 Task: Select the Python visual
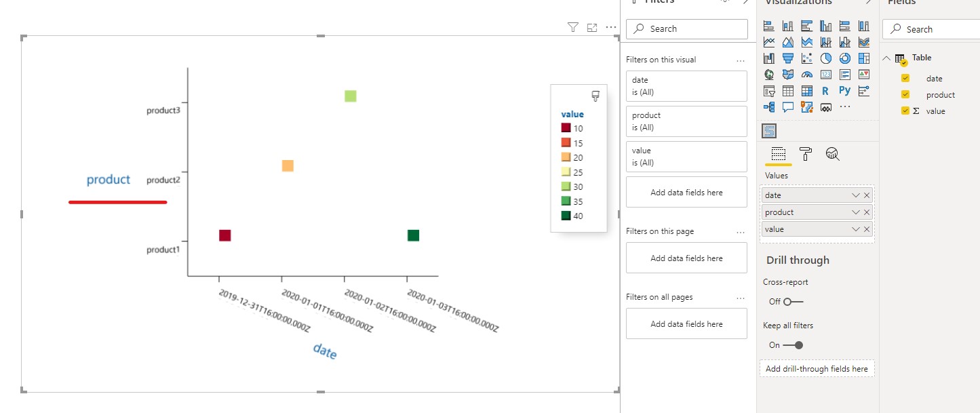point(845,90)
